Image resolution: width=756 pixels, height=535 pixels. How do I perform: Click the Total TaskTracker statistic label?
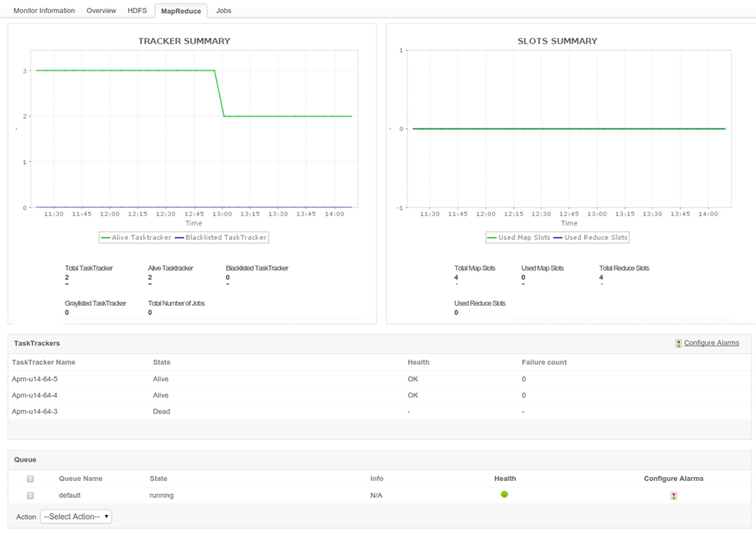89,268
